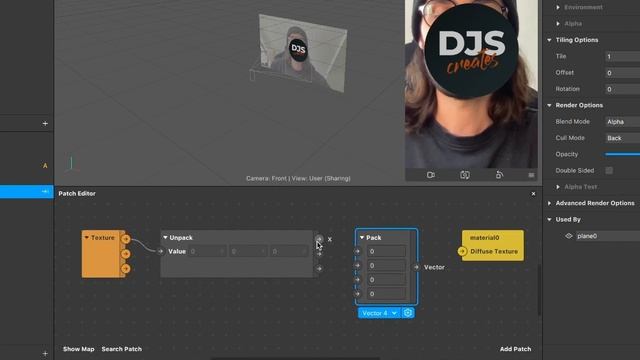Click the third value field in Pack patch

(386, 280)
